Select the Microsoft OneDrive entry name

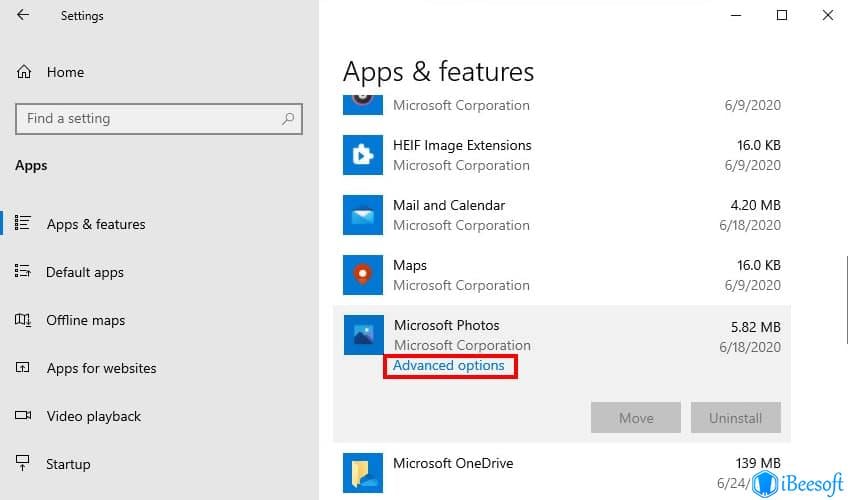(x=453, y=463)
